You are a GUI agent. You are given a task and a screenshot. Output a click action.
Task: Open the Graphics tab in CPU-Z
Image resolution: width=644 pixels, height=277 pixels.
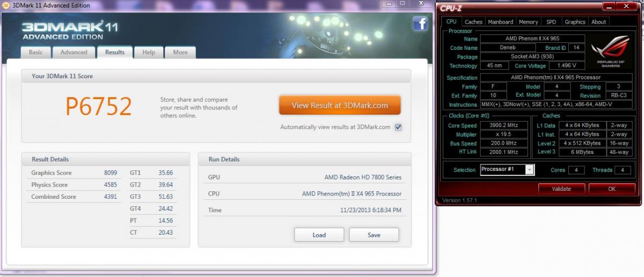pyautogui.click(x=575, y=22)
